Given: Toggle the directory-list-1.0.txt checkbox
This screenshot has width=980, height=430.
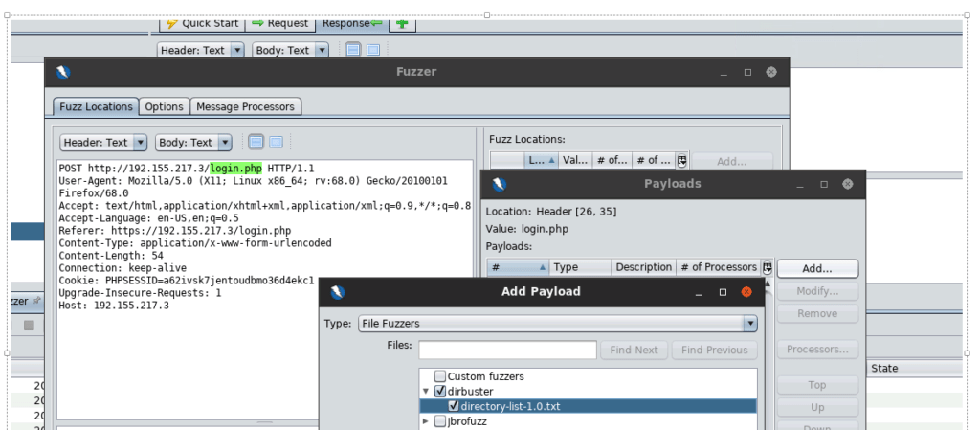Looking at the screenshot, I should pos(454,406).
